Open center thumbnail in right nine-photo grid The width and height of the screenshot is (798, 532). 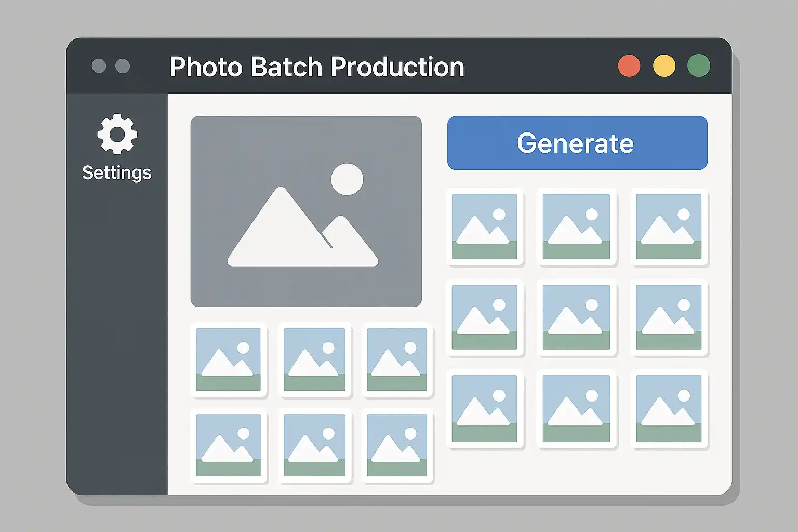[576, 317]
